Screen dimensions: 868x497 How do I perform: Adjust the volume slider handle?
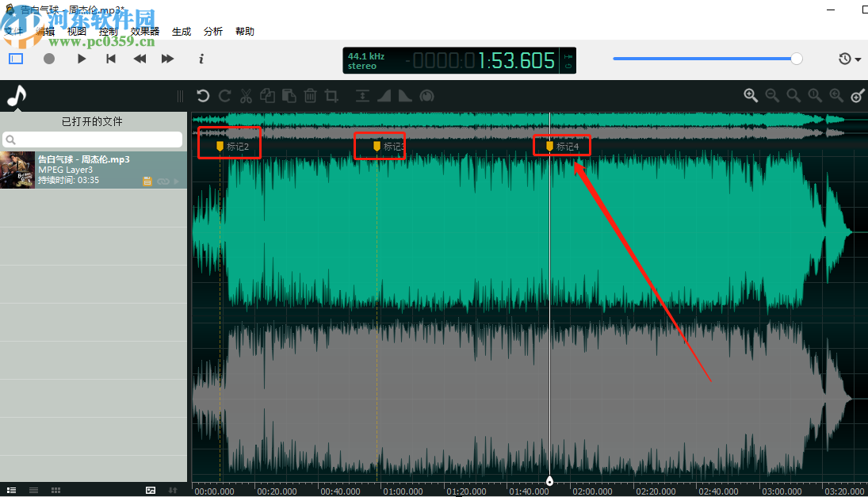pyautogui.click(x=797, y=59)
